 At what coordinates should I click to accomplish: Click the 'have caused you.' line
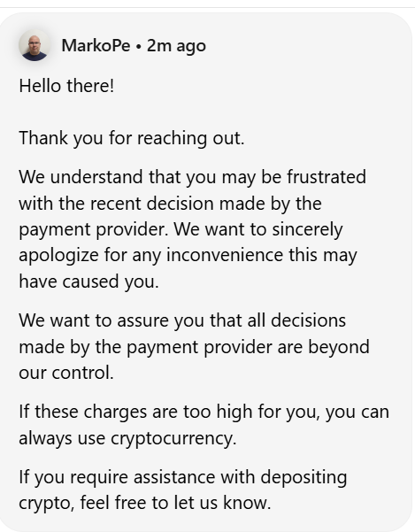coord(88,281)
